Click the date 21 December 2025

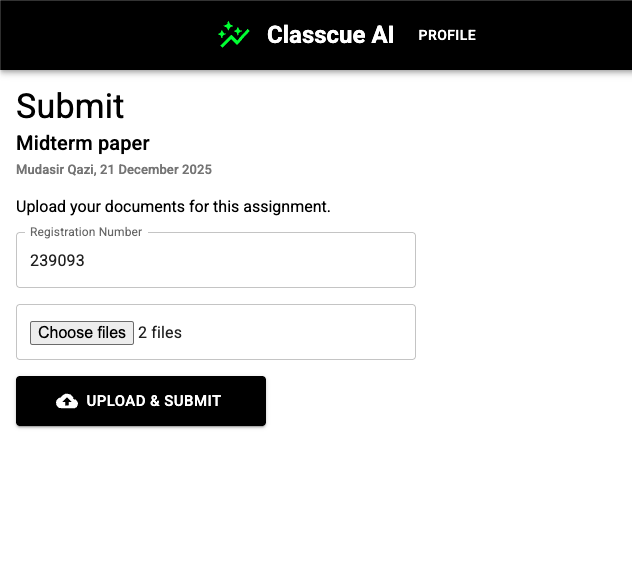(x=156, y=170)
